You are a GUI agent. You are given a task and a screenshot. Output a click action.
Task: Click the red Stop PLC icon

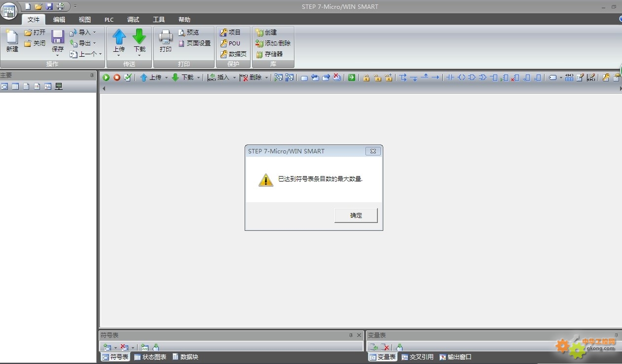click(x=117, y=77)
